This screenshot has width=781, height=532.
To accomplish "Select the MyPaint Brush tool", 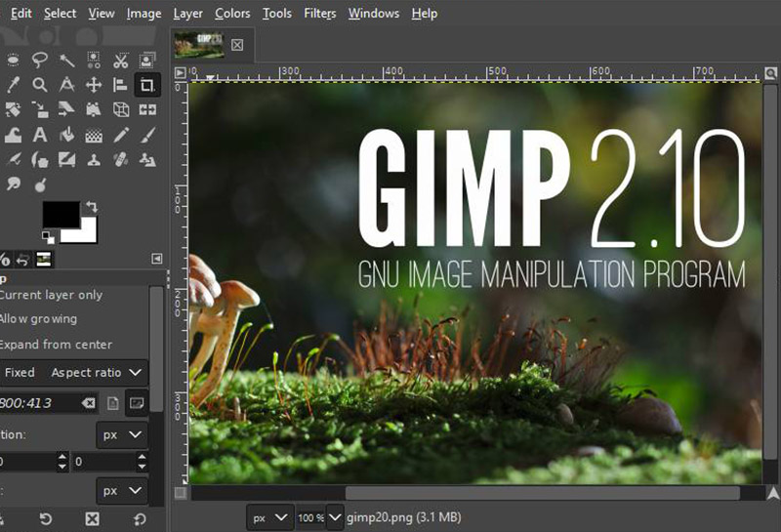I will point(66,160).
